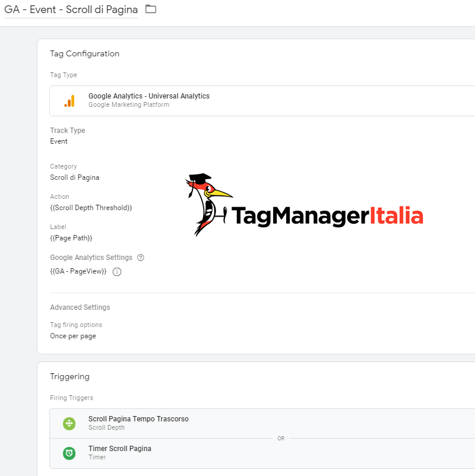Select the Track Type value Event
The image size is (475, 476).
point(59,141)
